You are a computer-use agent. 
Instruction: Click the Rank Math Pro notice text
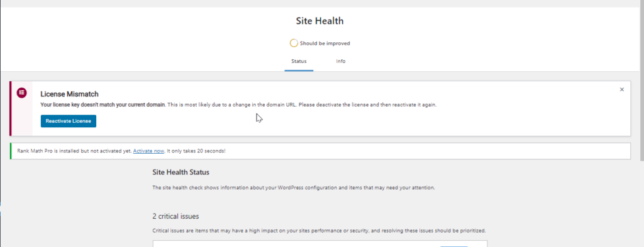[121, 151]
